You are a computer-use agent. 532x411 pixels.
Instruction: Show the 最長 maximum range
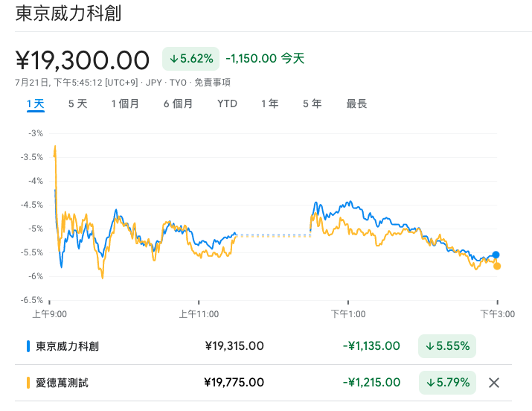[356, 103]
